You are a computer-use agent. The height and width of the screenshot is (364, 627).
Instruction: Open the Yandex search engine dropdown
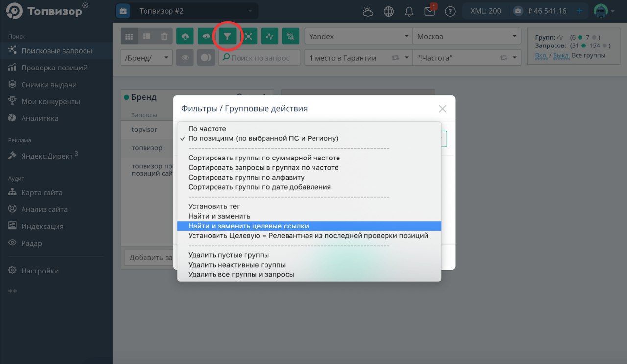point(359,36)
